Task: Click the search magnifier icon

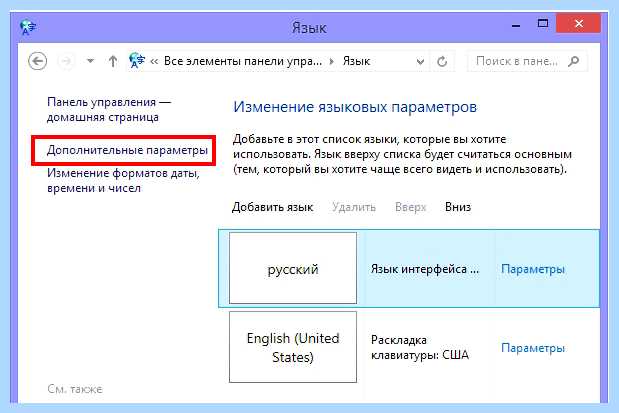Action: coord(573,61)
